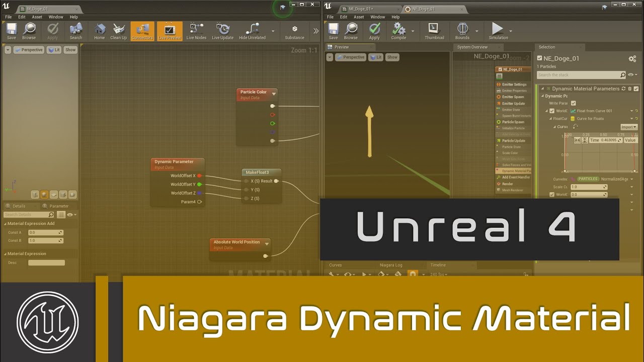
Task: Toggle Live Preview in material editor
Action: coord(170,31)
